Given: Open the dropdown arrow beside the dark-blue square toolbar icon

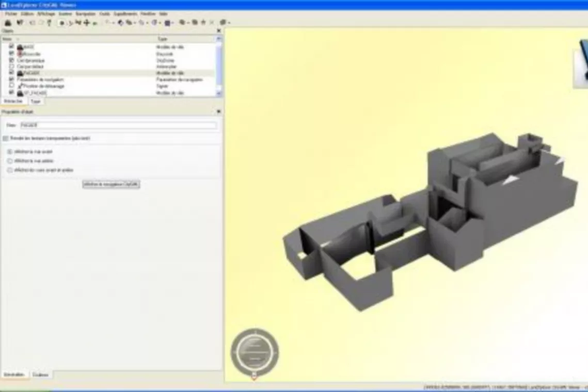Looking at the screenshot, I should point(173,23).
